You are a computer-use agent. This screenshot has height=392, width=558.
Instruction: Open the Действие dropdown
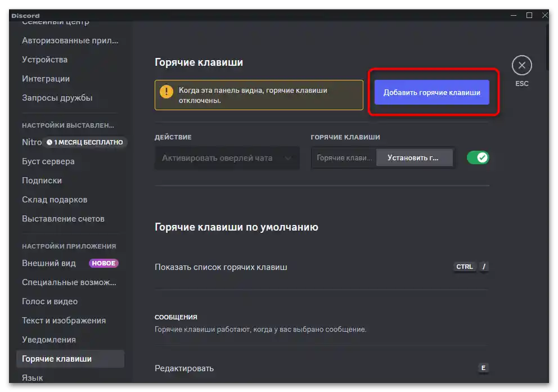226,158
